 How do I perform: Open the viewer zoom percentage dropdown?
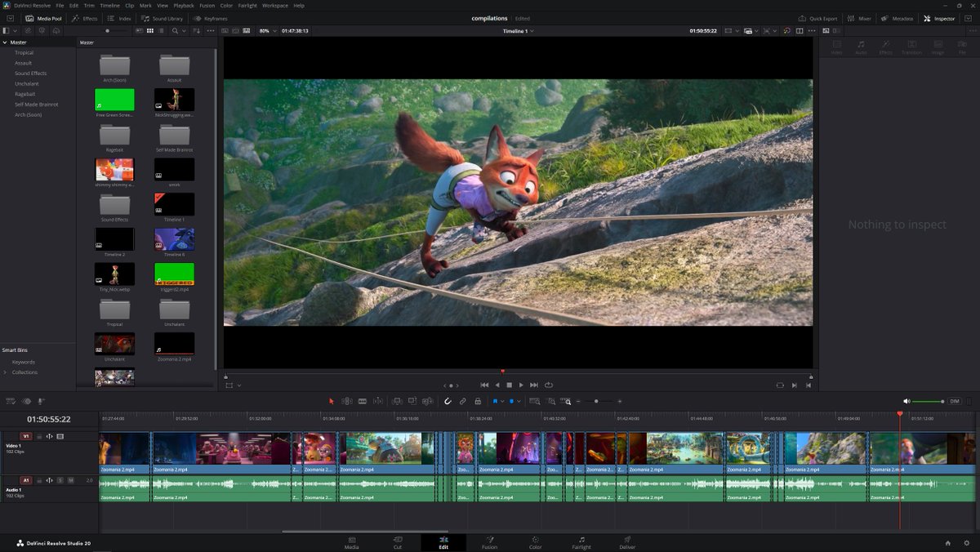[x=268, y=31]
